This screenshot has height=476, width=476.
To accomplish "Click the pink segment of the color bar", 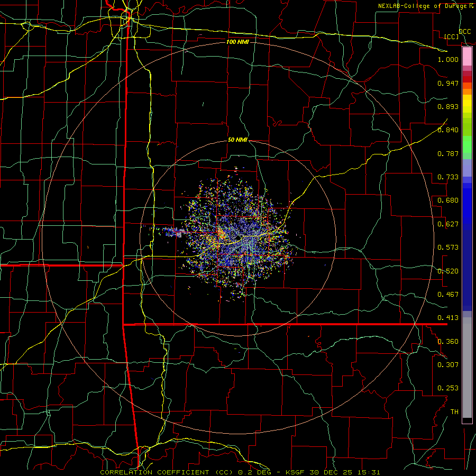I will [467, 57].
